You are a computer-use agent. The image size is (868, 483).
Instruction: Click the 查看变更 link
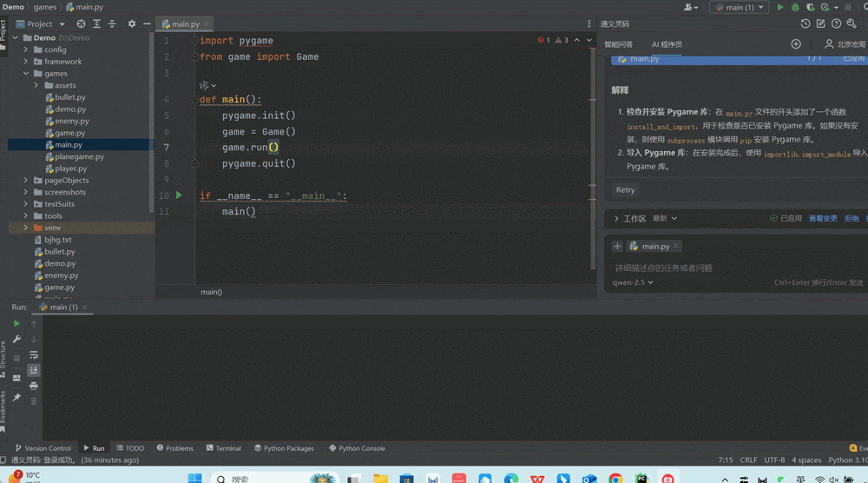(x=823, y=219)
